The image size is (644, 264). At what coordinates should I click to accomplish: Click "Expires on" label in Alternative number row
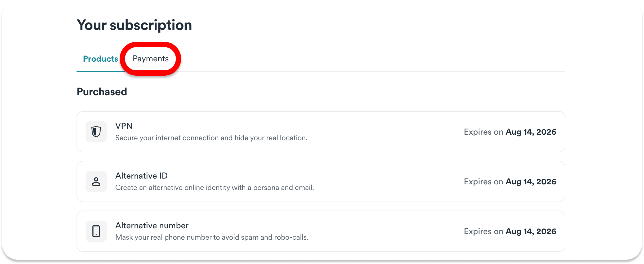pyautogui.click(x=483, y=231)
